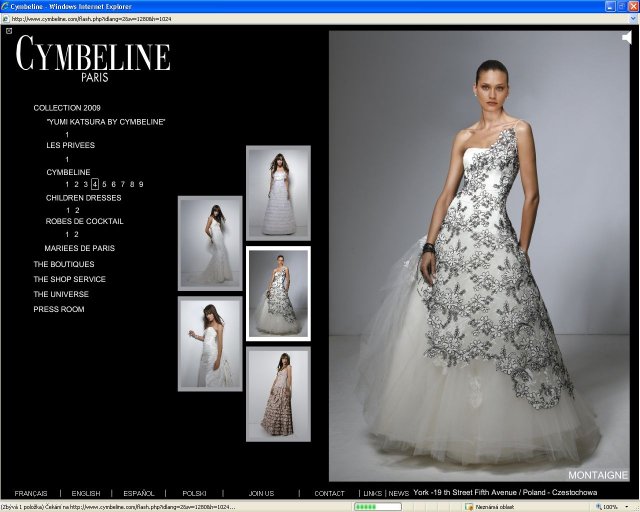
Task: Open The Boutiques page
Action: pyautogui.click(x=64, y=264)
